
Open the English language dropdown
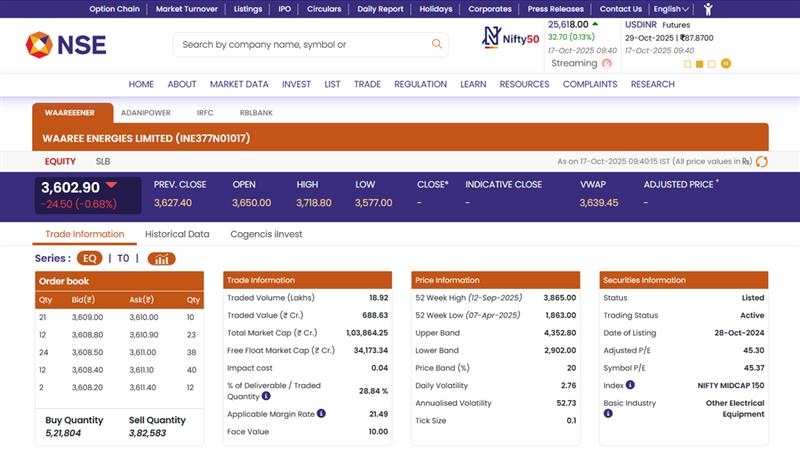coord(671,9)
